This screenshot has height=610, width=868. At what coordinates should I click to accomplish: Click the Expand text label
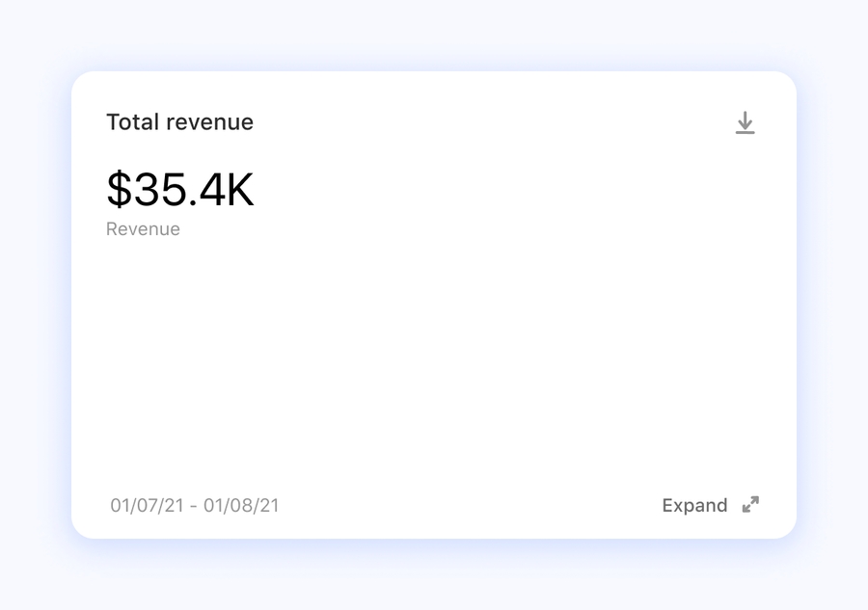[694, 506]
